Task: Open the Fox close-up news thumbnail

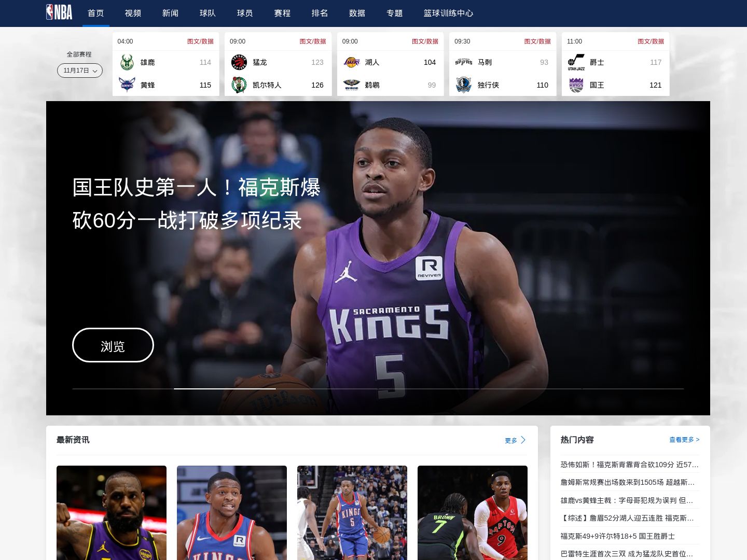Action: (x=232, y=513)
